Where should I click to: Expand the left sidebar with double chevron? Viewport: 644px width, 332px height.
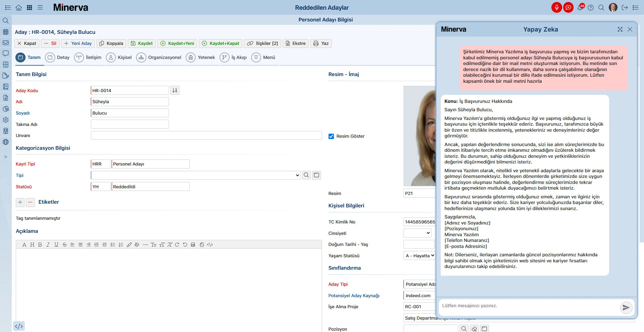(6, 157)
